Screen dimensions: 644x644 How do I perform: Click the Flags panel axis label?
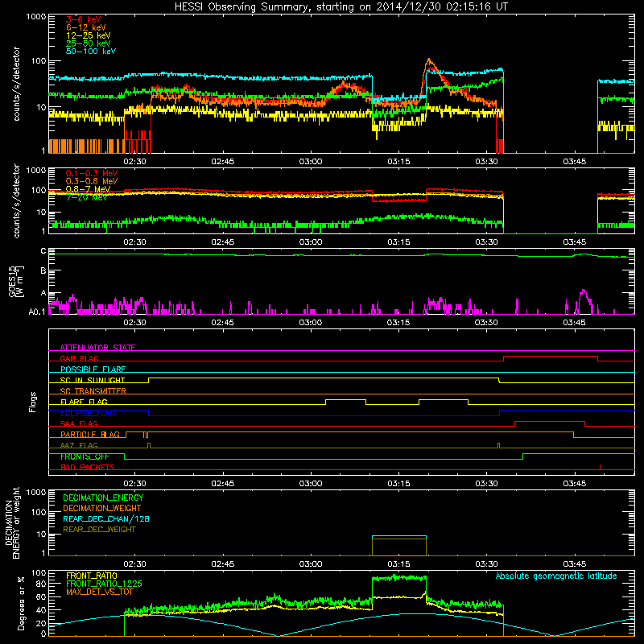click(x=33, y=402)
